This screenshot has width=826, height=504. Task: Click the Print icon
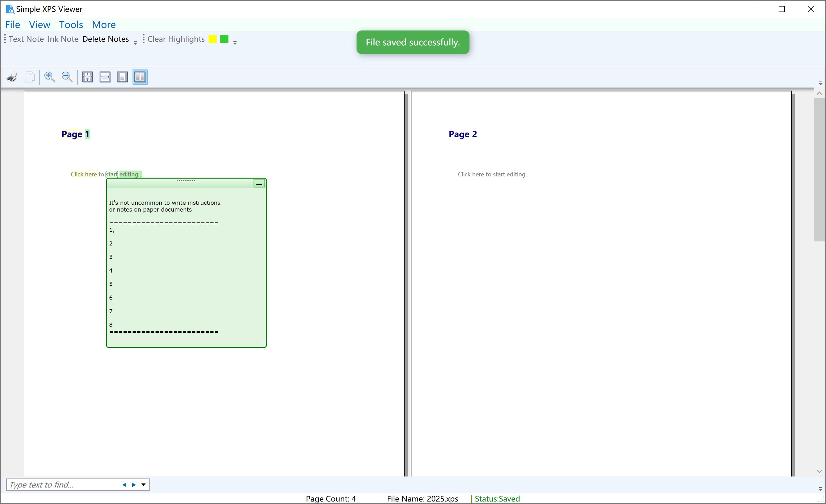tap(12, 77)
